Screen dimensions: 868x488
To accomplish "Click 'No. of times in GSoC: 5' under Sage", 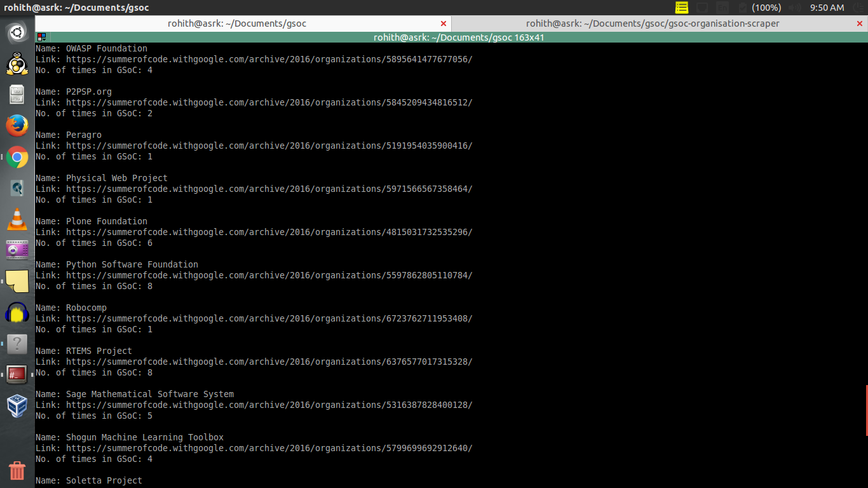I will point(94,416).
